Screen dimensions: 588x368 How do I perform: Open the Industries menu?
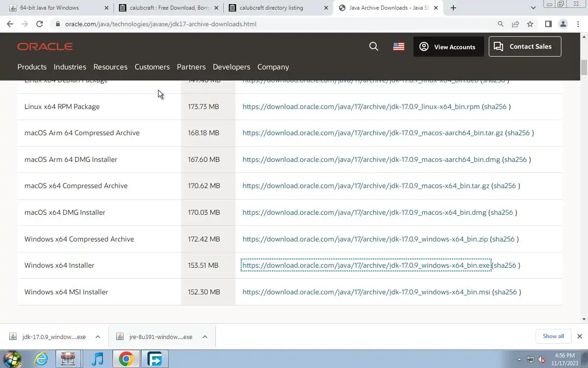click(x=70, y=67)
